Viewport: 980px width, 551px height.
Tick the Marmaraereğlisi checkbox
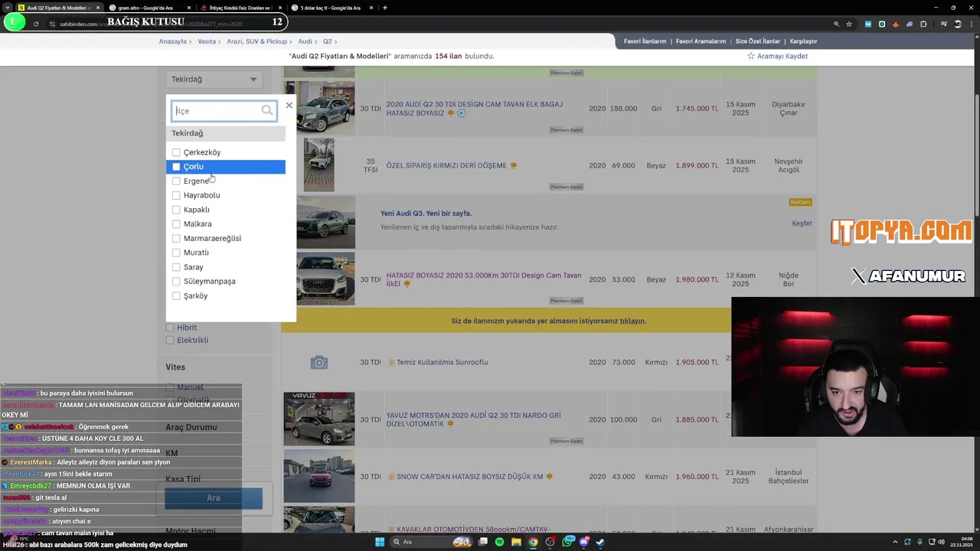176,239
